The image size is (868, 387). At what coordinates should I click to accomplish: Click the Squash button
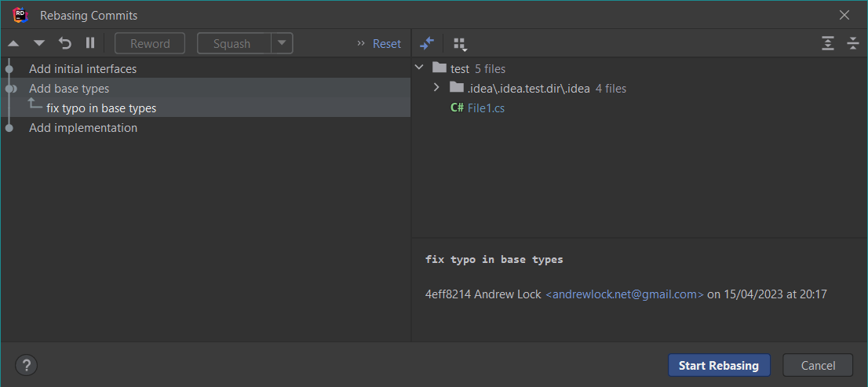pyautogui.click(x=234, y=44)
